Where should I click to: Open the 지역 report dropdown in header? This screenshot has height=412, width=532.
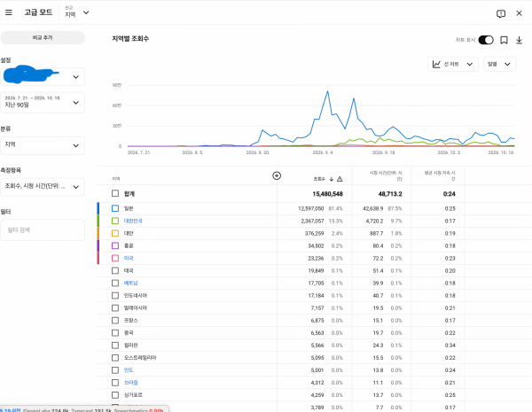click(x=76, y=12)
